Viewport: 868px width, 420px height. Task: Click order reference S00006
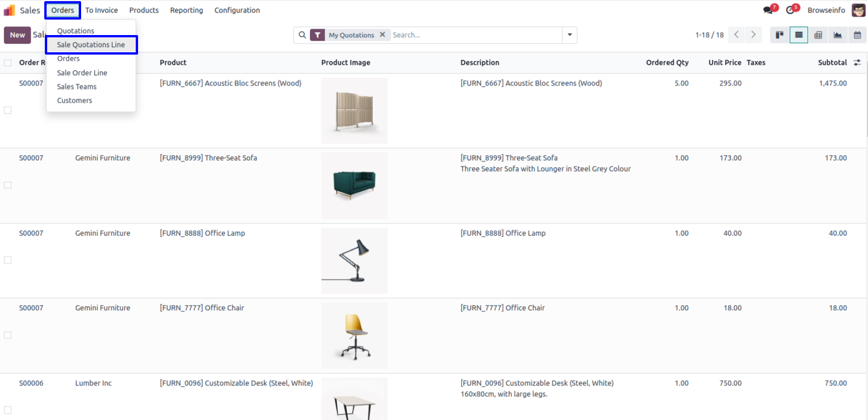[31, 383]
